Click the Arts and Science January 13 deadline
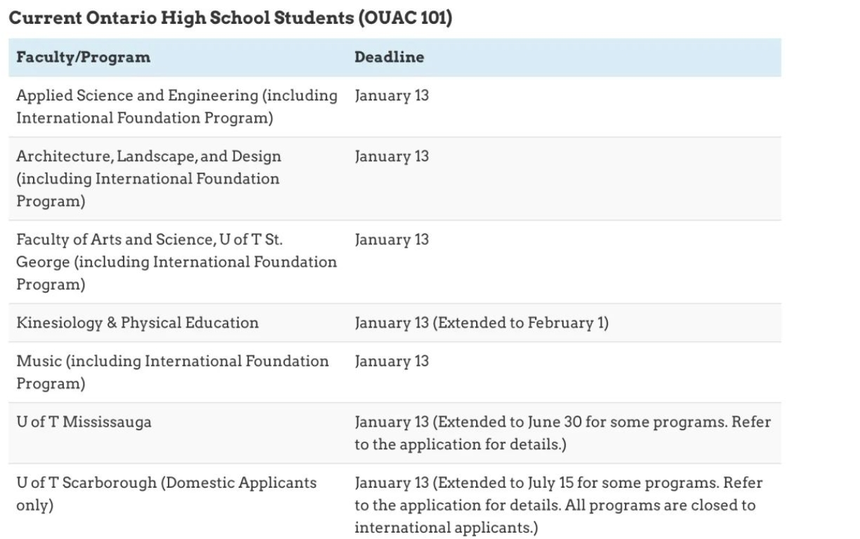 tap(391, 239)
